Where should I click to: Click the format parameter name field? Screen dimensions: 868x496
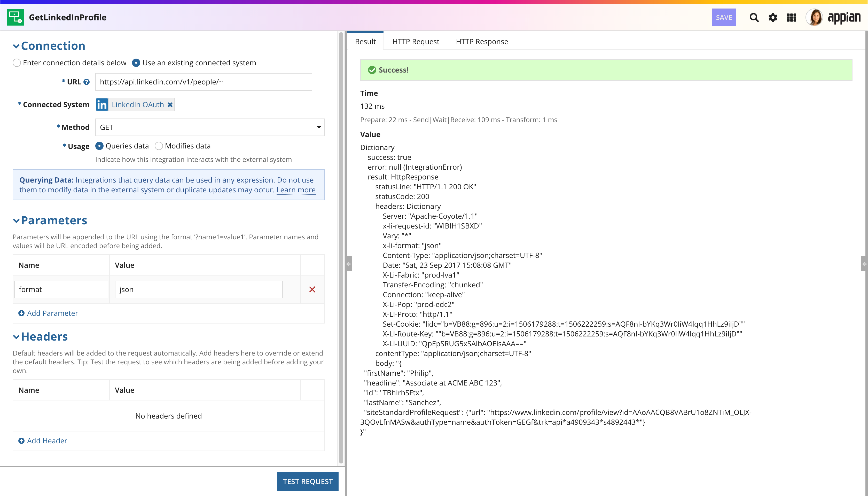pos(61,289)
